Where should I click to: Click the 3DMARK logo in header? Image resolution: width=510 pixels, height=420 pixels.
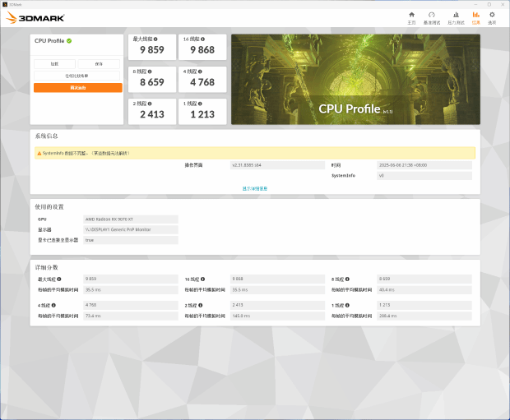pyautogui.click(x=35, y=17)
